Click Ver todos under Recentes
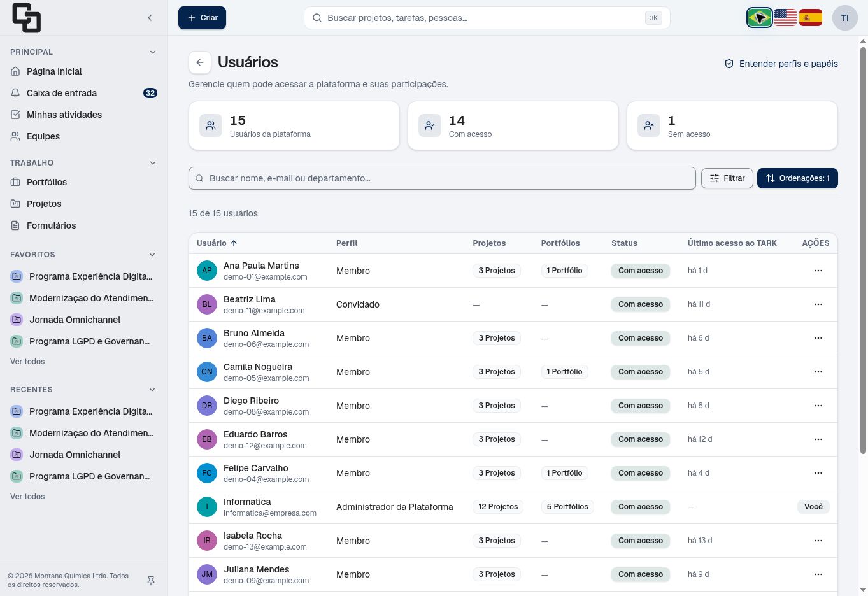 [x=27, y=497]
